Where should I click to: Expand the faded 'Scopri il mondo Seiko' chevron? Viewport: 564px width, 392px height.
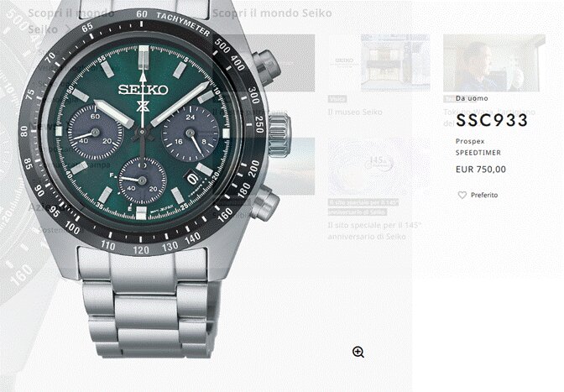pos(67,29)
